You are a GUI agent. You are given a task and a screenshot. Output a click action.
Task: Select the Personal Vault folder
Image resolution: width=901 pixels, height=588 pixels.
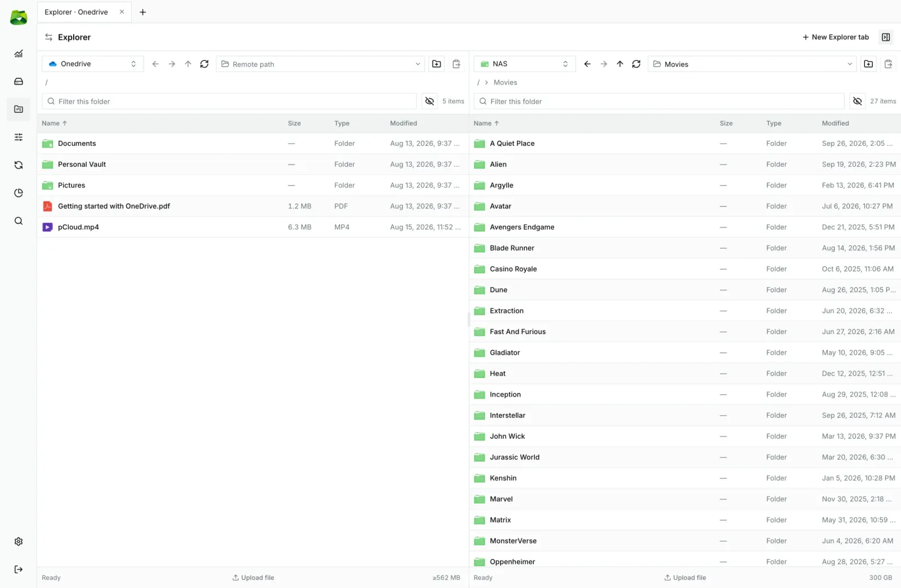click(253, 164)
